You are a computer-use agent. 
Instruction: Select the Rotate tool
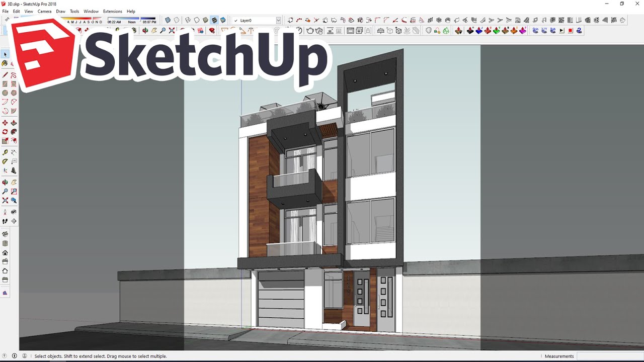pos(5,132)
